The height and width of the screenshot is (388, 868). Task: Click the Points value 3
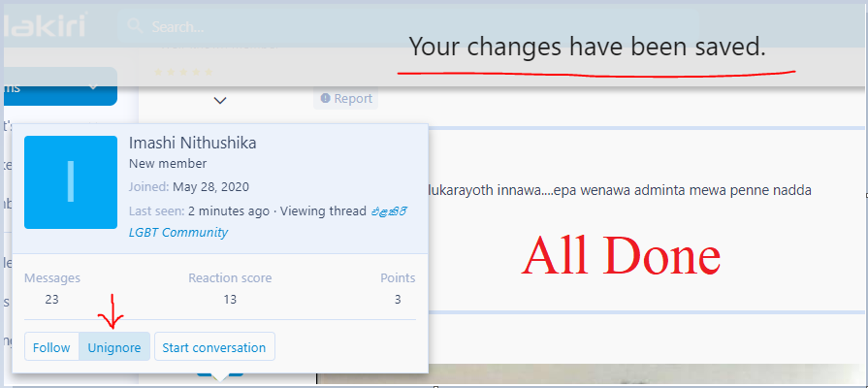(398, 300)
